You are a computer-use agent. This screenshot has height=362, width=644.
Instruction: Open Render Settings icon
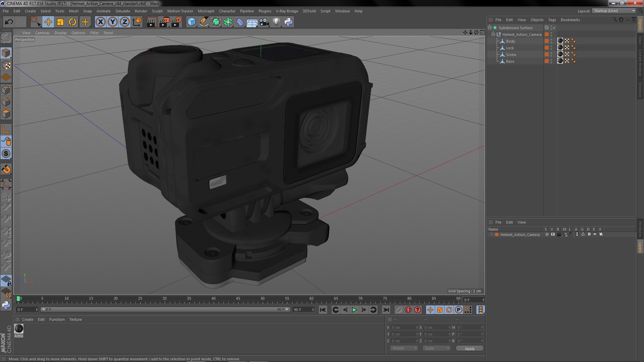coord(176,22)
